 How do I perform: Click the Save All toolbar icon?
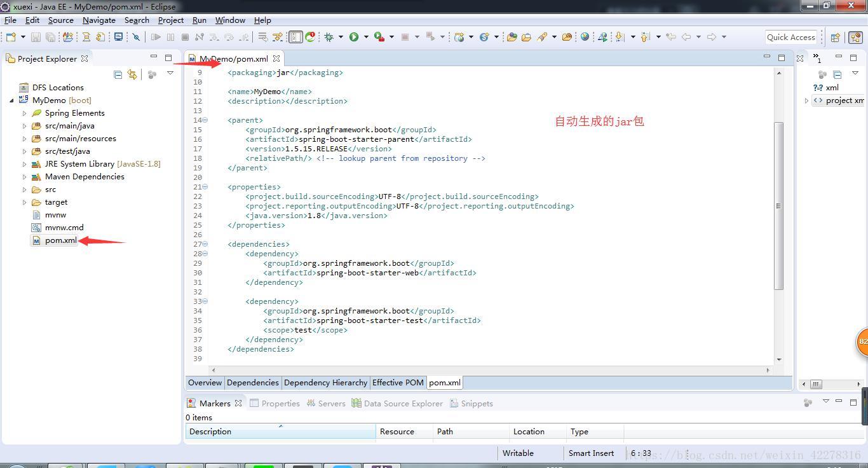point(50,37)
